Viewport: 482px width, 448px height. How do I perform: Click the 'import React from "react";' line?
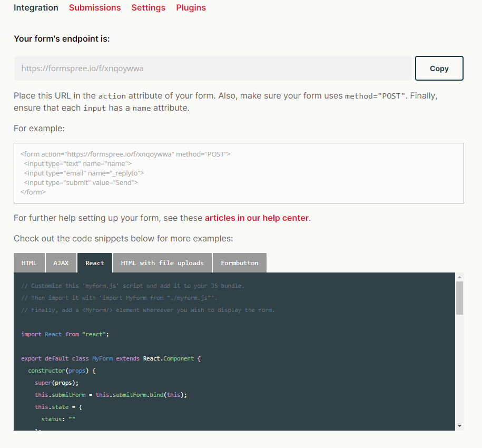point(65,334)
